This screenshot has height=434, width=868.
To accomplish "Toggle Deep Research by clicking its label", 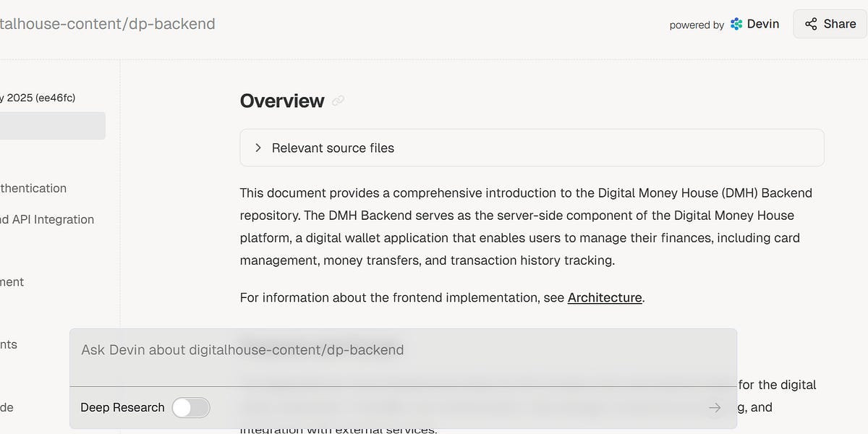I will (122, 407).
